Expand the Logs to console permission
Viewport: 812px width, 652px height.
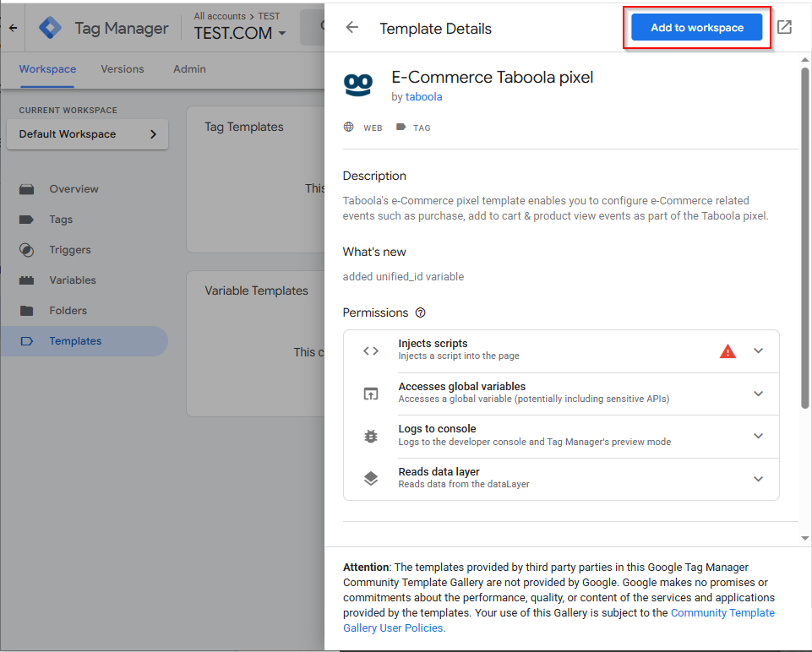(758, 437)
